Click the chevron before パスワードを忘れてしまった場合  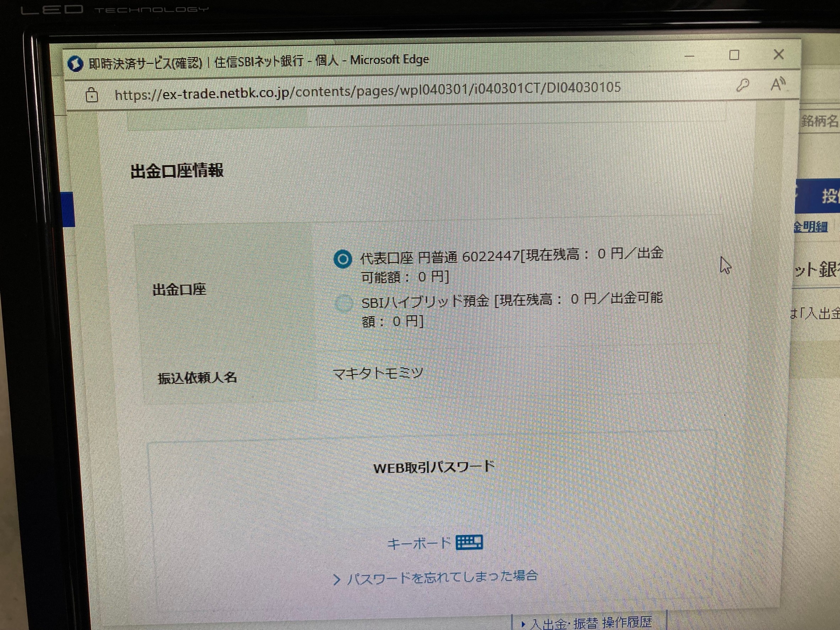pos(336,580)
